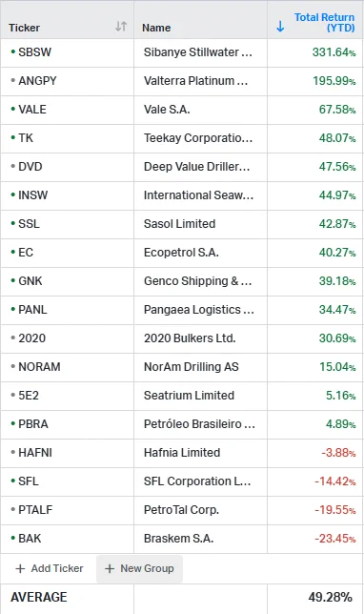This screenshot has width=364, height=614.
Task: Click the AVERAGE summary row value 49.28%
Action: click(330, 597)
